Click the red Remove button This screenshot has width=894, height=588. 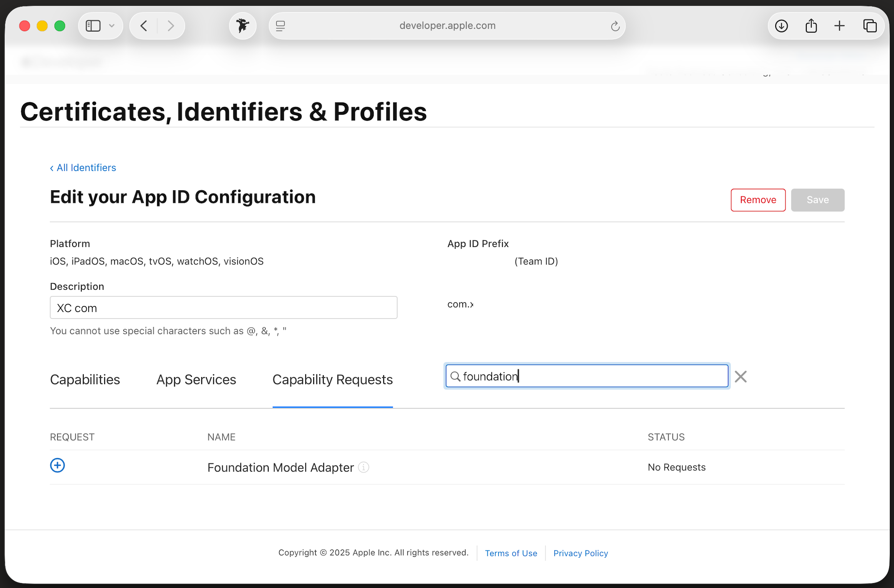pos(758,200)
